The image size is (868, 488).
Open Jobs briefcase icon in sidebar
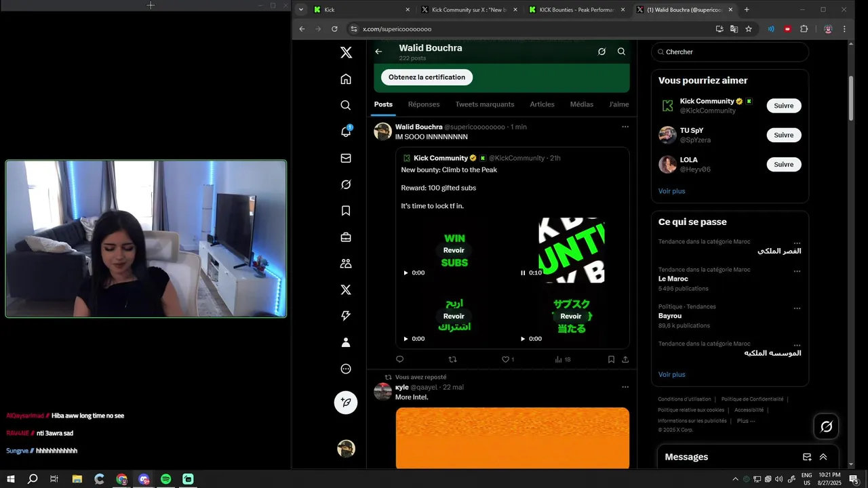(346, 237)
